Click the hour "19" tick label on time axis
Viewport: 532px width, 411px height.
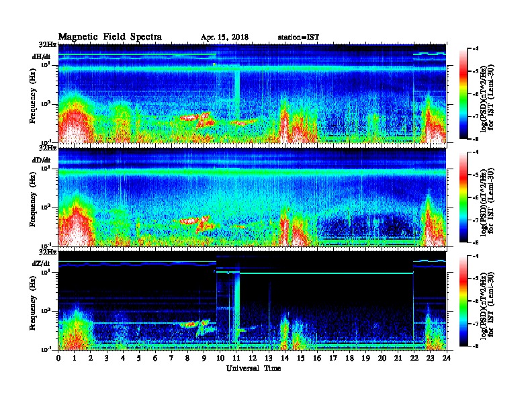click(x=365, y=359)
